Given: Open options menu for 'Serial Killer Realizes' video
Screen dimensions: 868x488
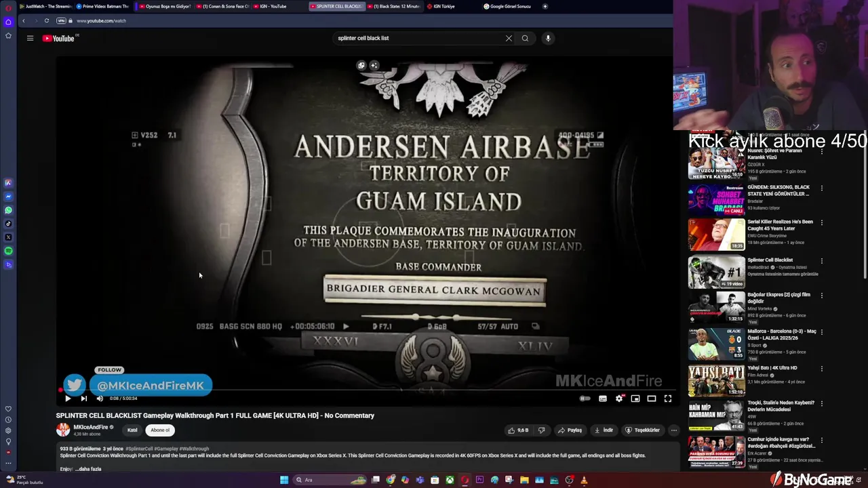Looking at the screenshot, I should [822, 222].
